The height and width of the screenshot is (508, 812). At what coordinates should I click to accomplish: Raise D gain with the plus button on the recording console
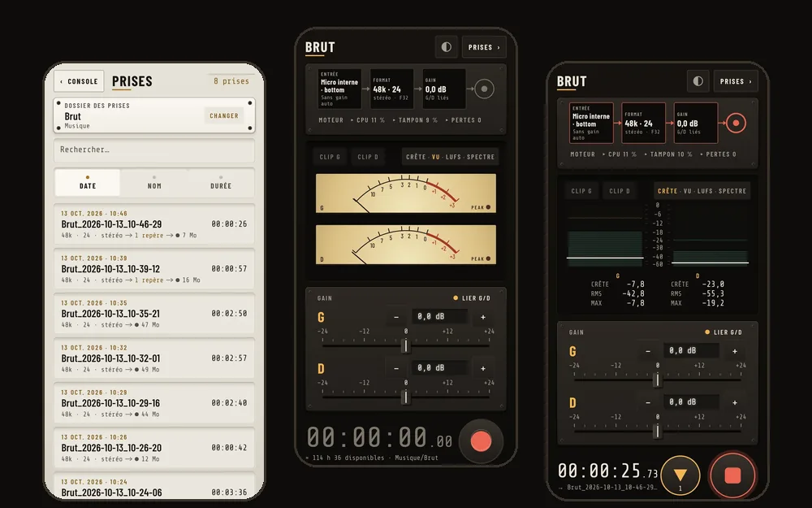(734, 402)
